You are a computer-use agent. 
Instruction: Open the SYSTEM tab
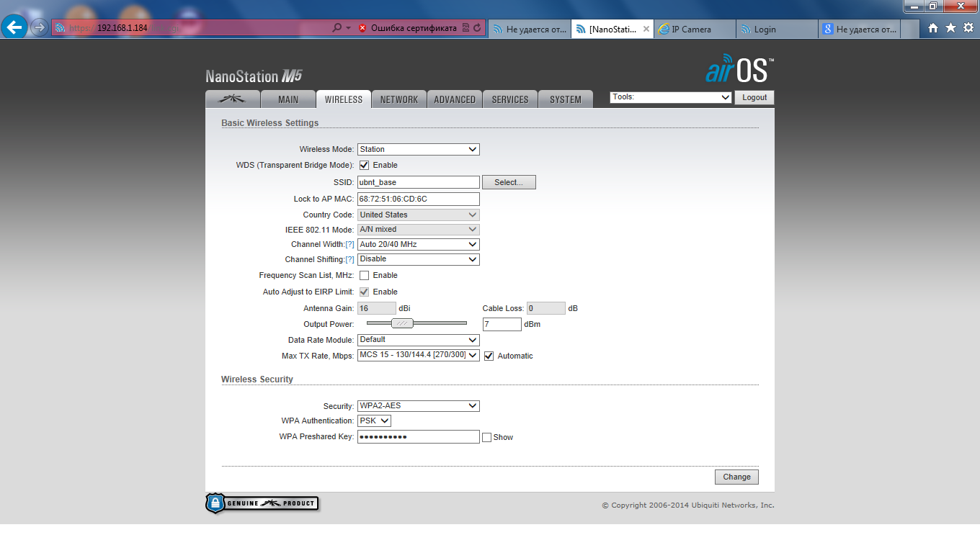coord(566,99)
